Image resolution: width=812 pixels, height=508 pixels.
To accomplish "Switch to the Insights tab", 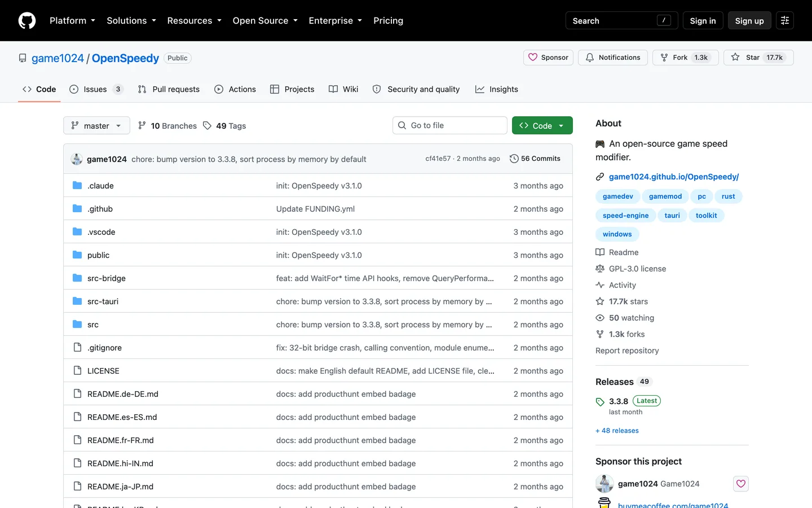I will 497,89.
